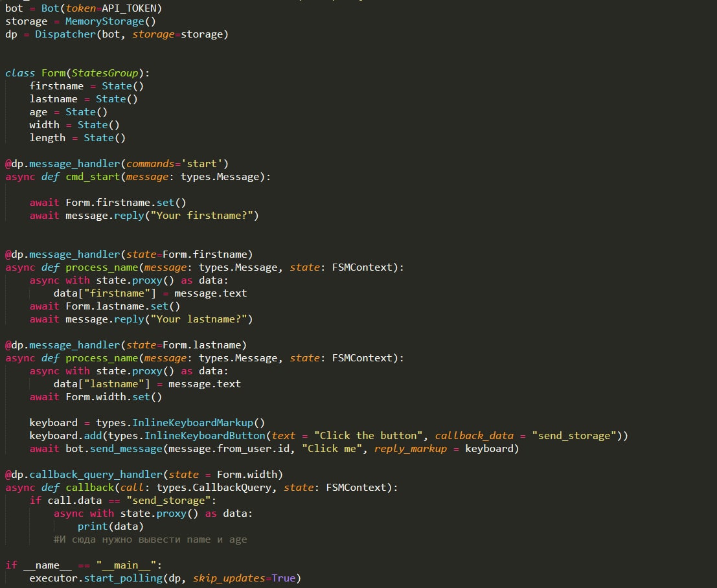Viewport: 717px width, 588px height.
Task: Click the 'data["firstname"] = message.text' line
Action: pyautogui.click(x=150, y=293)
